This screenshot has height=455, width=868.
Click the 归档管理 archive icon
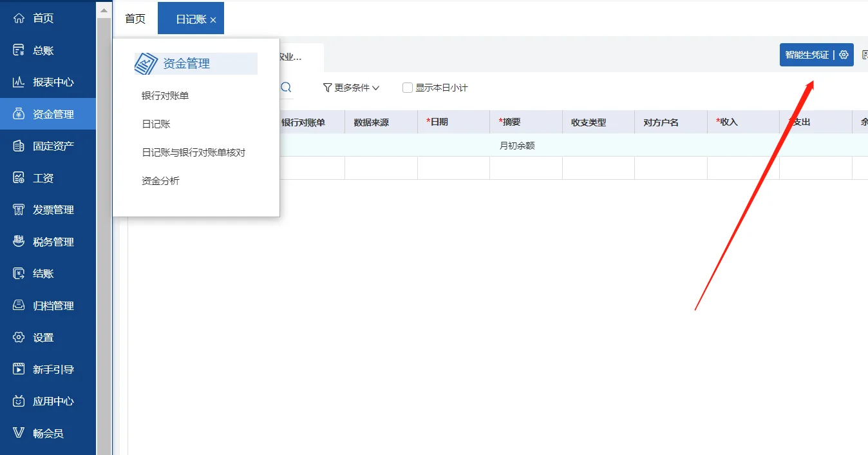[19, 305]
